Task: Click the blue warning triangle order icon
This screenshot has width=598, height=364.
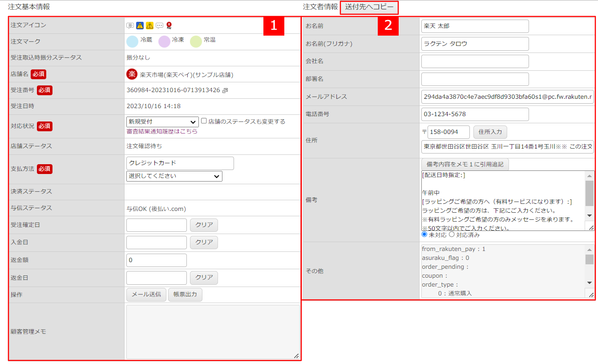Action: point(140,25)
